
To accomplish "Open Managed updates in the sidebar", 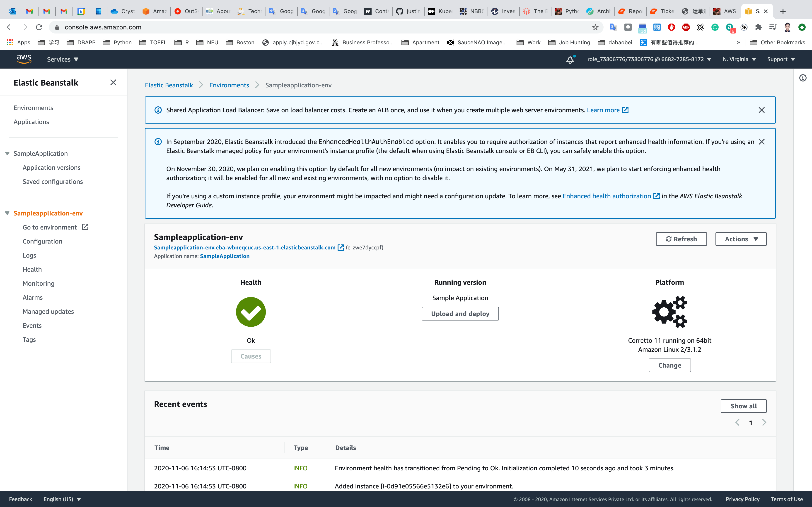I will coord(48,311).
